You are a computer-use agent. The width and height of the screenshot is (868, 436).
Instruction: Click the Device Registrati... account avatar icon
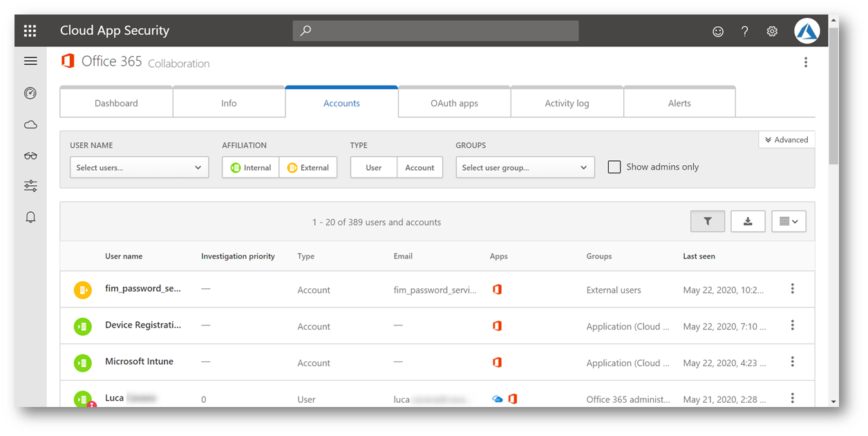coord(83,326)
